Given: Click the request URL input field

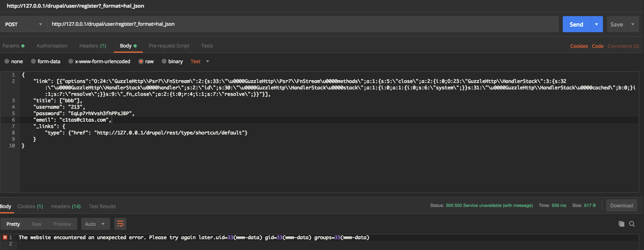Looking at the screenshot, I should click(x=302, y=24).
